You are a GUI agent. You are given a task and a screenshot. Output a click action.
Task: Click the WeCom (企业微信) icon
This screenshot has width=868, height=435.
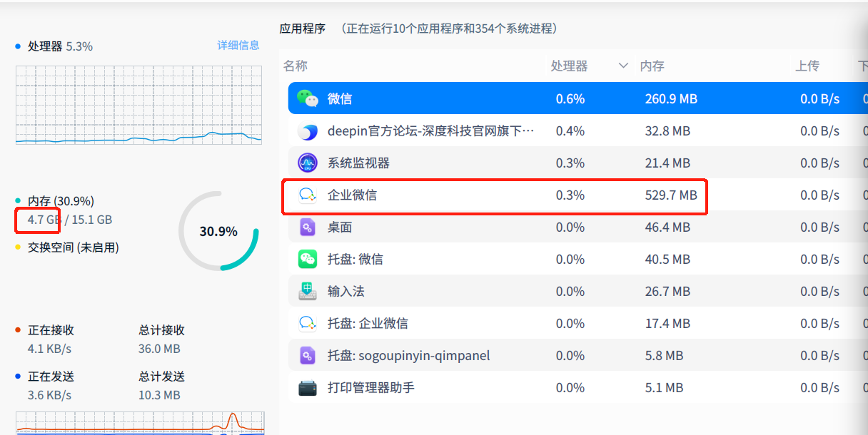coord(308,195)
